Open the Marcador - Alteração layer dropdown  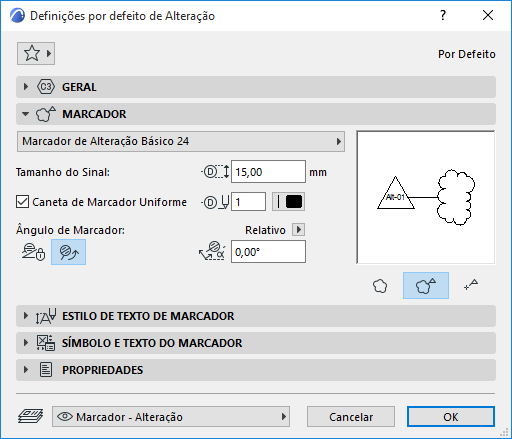[x=171, y=417]
